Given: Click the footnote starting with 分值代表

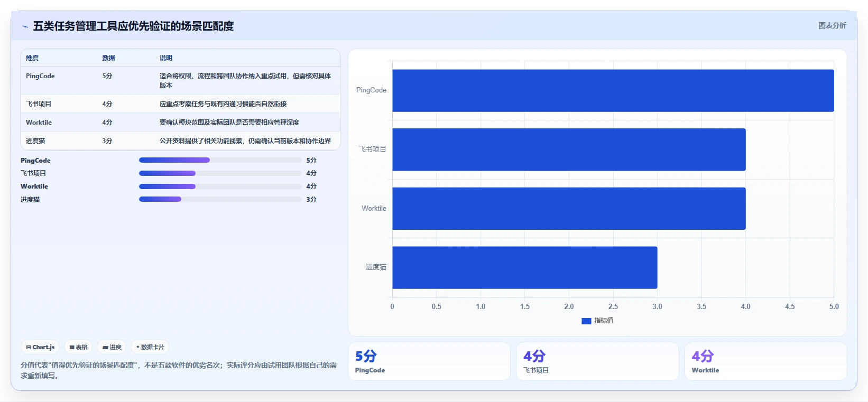Looking at the screenshot, I should point(179,370).
